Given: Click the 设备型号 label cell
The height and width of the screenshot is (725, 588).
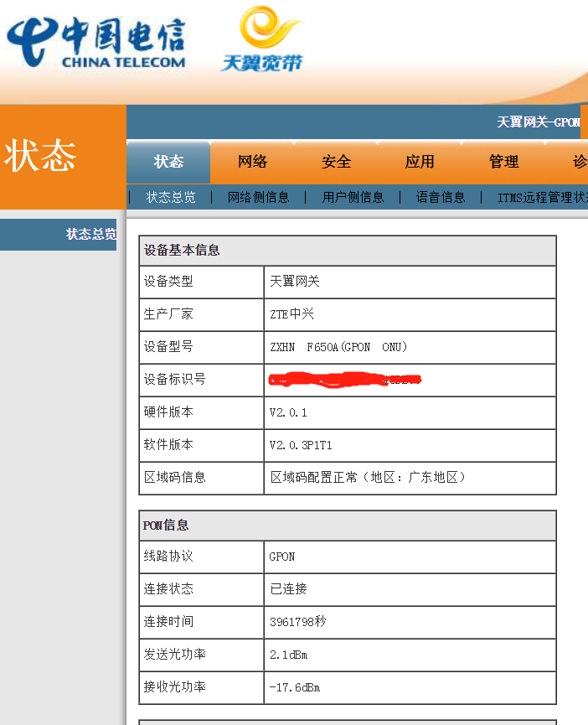Looking at the screenshot, I should [x=201, y=347].
